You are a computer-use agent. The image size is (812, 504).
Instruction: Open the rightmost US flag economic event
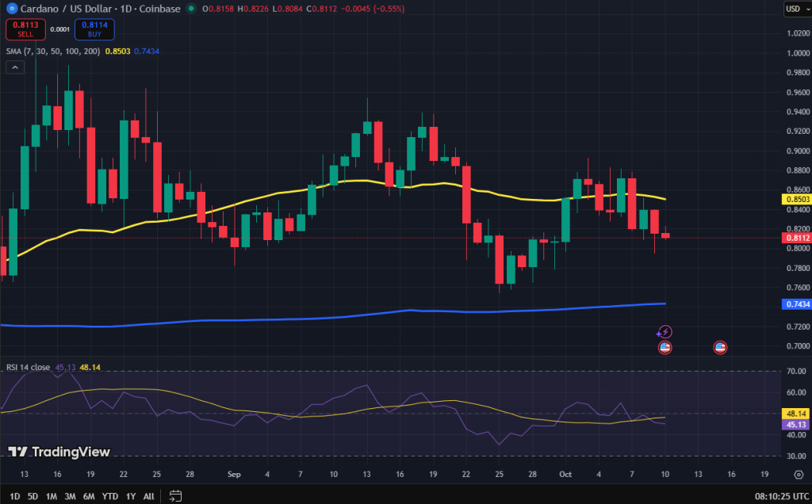pos(720,348)
